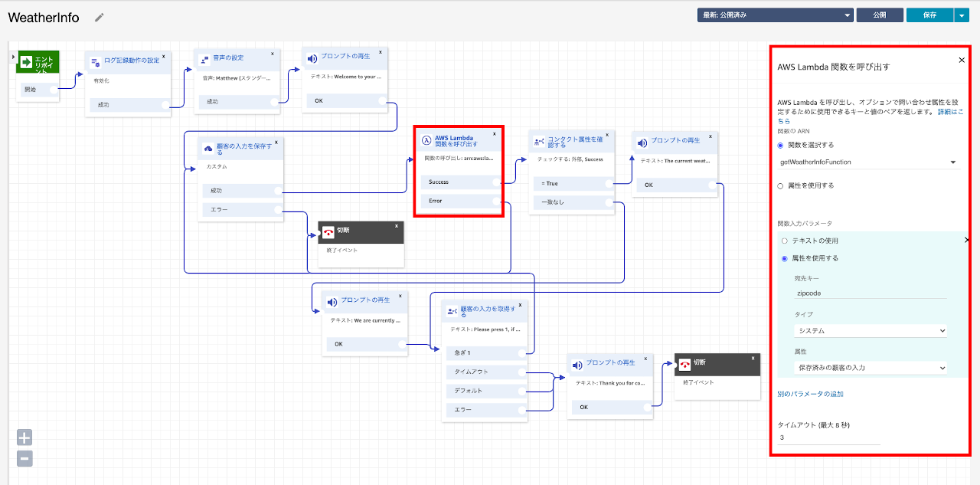Click 'チェックする: 外部, Success' text
The height and width of the screenshot is (485, 980).
(570, 159)
